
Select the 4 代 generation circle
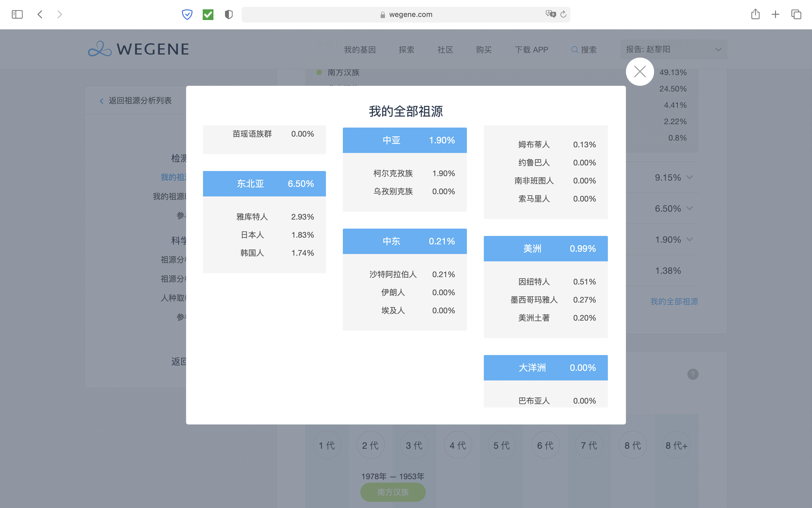tap(458, 445)
